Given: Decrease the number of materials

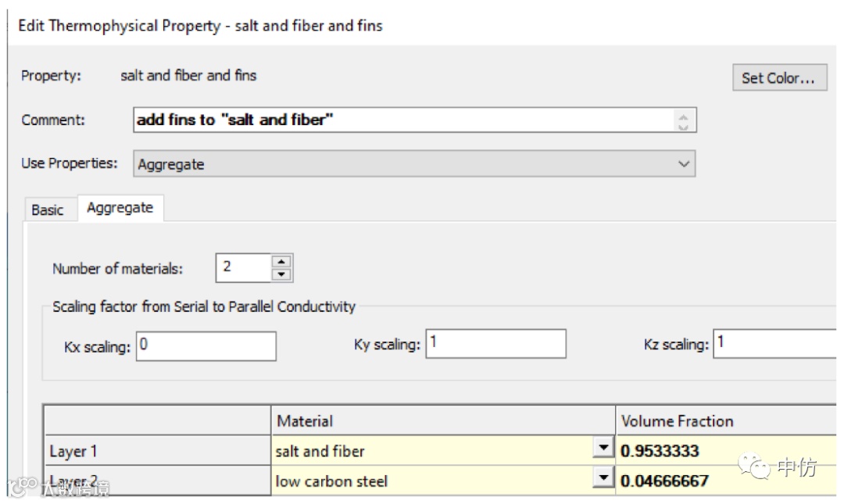Looking at the screenshot, I should (281, 274).
